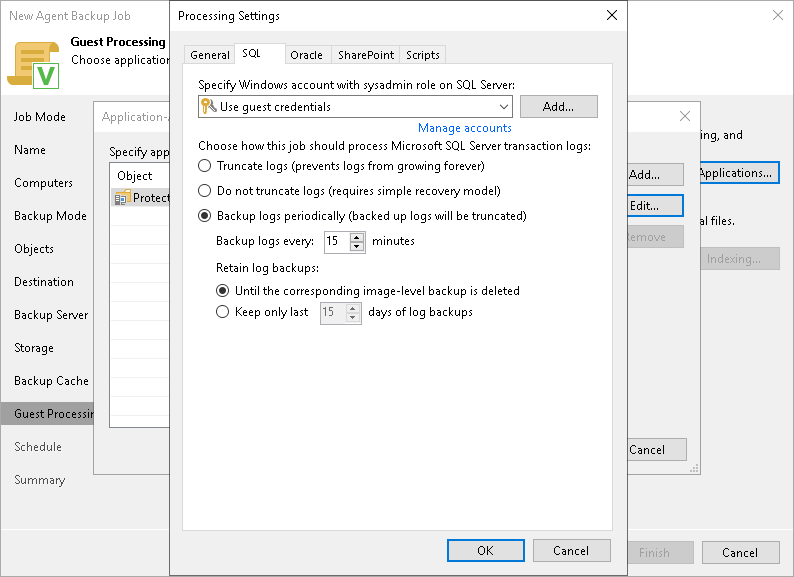Switch to the Scripts tab

coord(423,55)
